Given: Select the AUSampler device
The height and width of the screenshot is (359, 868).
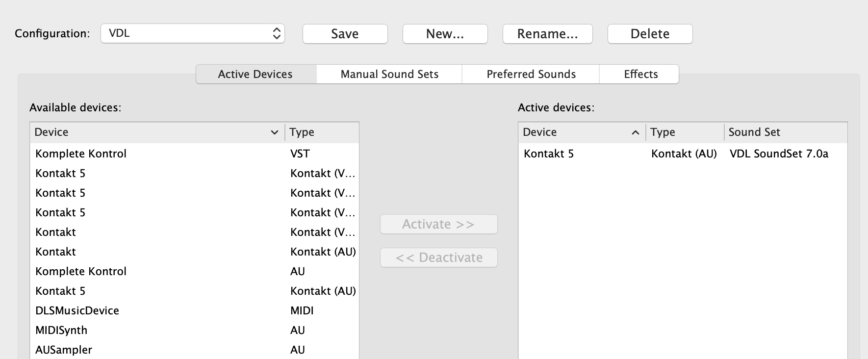Looking at the screenshot, I should click(195, 350).
